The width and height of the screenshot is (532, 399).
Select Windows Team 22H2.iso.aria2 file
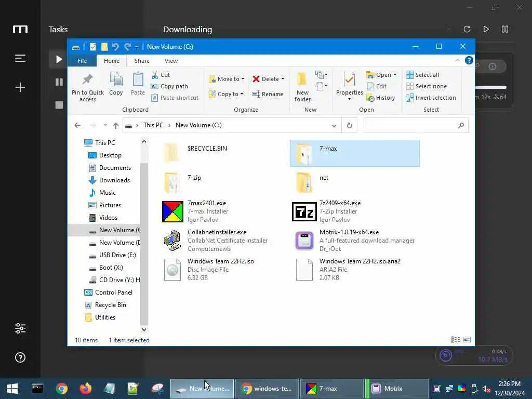(355, 270)
